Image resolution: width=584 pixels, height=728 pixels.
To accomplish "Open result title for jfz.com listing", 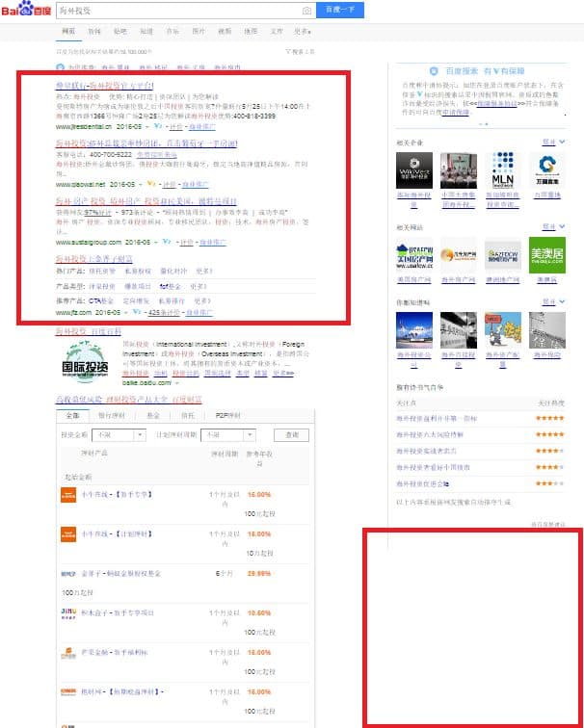I will (94, 259).
